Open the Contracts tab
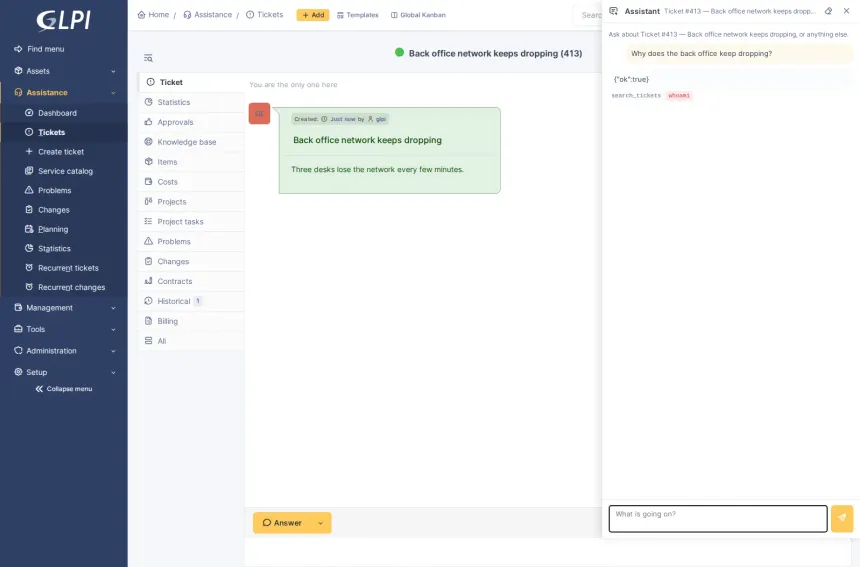This screenshot has height=567, width=860. coord(191,281)
